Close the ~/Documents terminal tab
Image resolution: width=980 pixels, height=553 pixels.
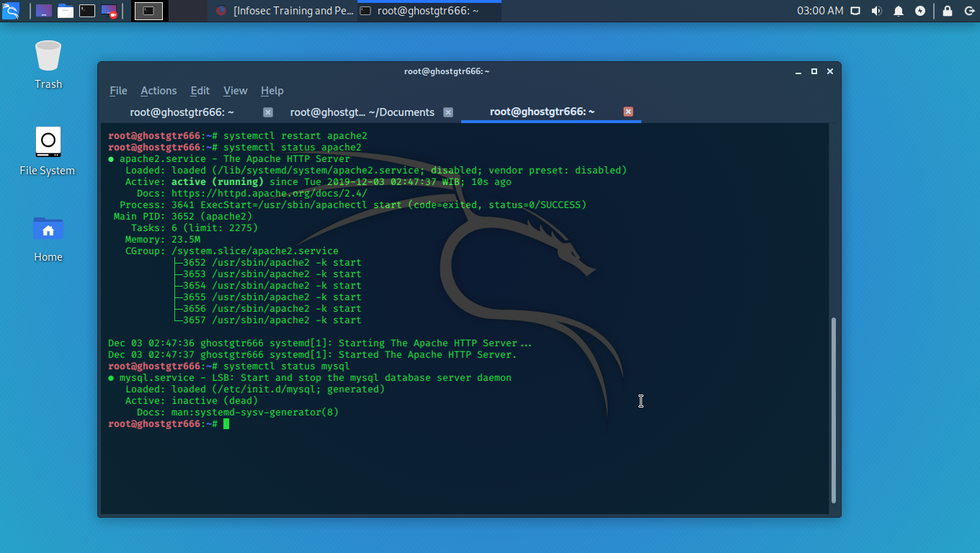[x=448, y=112]
